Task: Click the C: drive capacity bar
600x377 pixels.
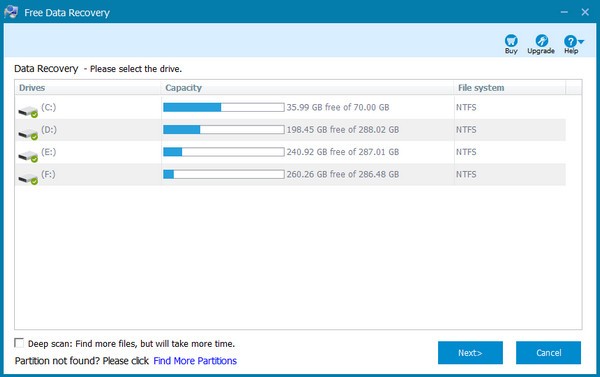Action: (x=223, y=107)
